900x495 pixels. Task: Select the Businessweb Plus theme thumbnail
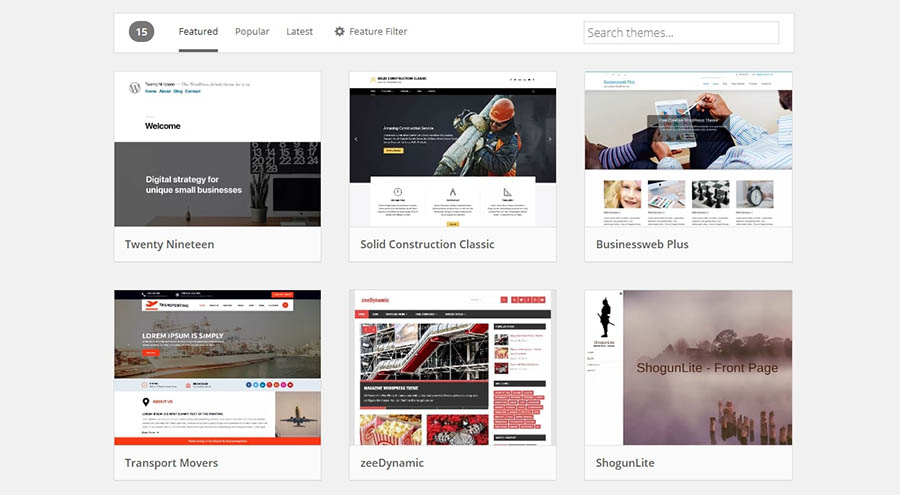(688, 148)
